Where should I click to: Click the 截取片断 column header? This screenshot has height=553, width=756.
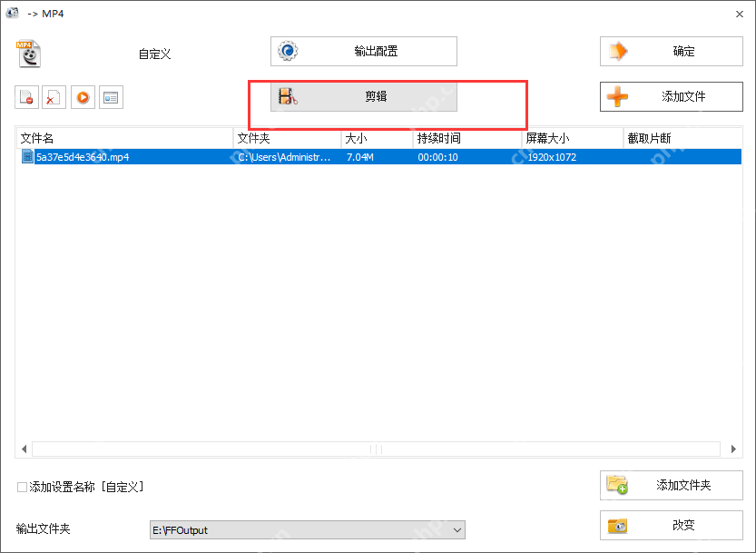coord(682,139)
